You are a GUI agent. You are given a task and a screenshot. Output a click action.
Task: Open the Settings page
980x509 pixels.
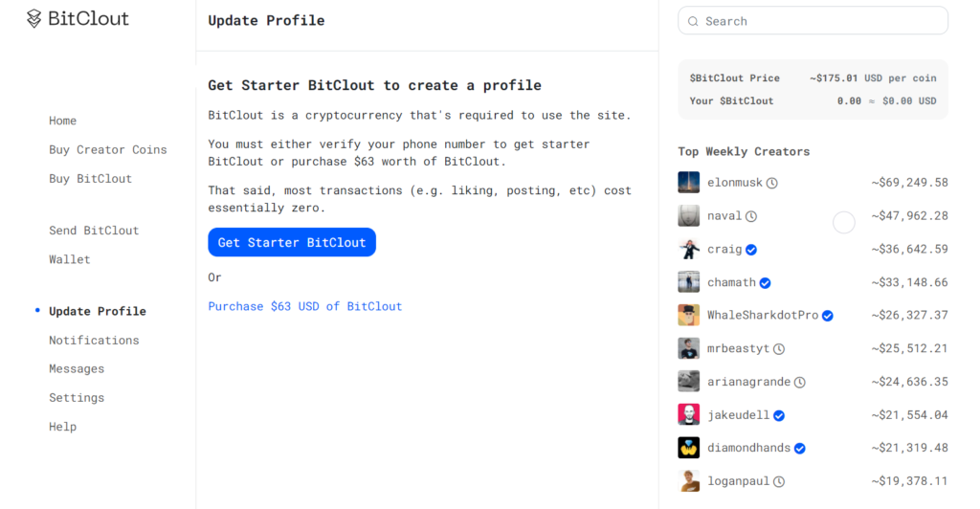click(77, 397)
